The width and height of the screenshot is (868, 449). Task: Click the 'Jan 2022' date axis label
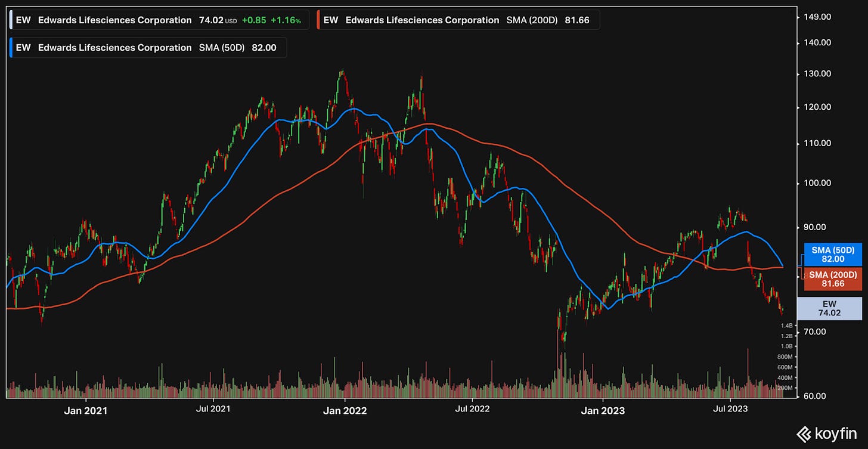[x=346, y=411]
